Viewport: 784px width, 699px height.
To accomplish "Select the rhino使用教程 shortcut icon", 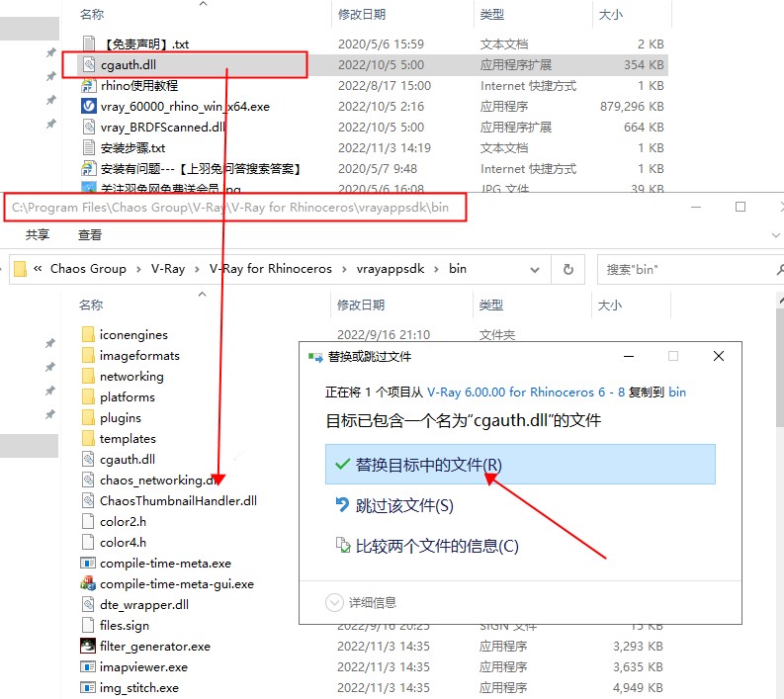I will 89,85.
